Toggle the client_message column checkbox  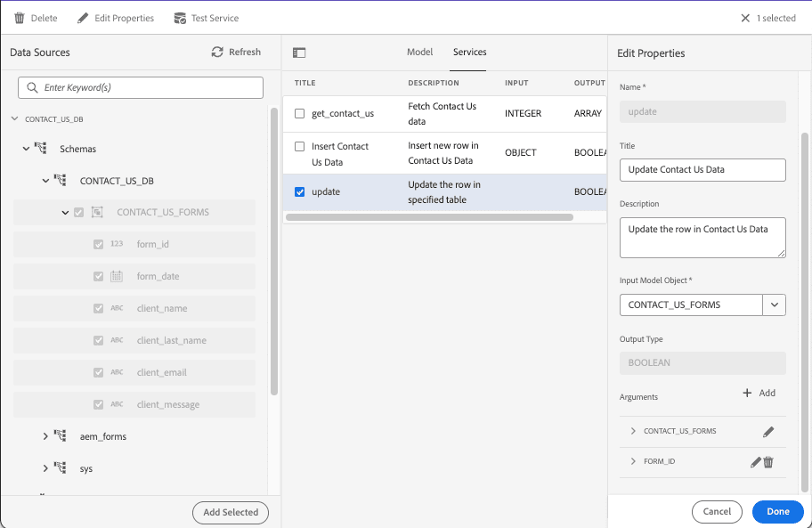coord(99,405)
